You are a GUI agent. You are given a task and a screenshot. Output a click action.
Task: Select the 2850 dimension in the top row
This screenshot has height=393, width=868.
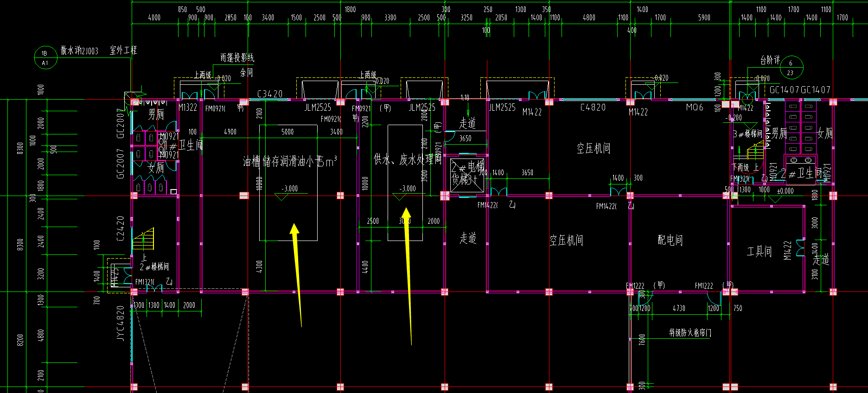tap(230, 18)
